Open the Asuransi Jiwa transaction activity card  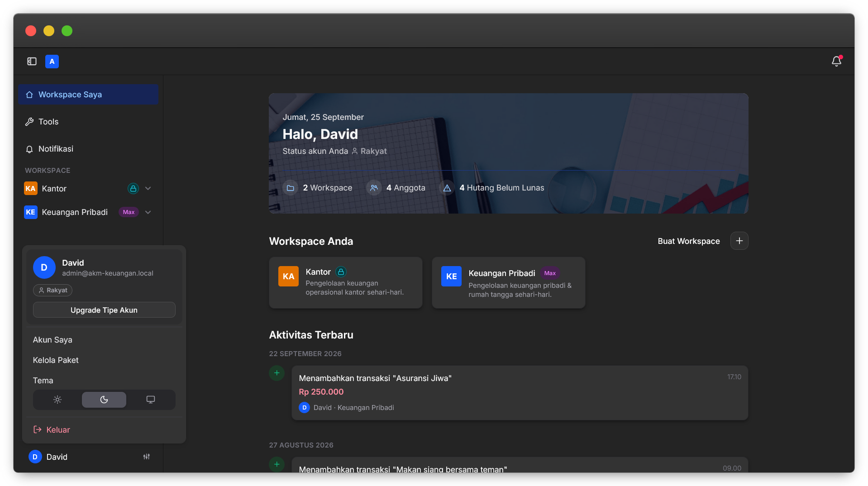[x=520, y=393]
